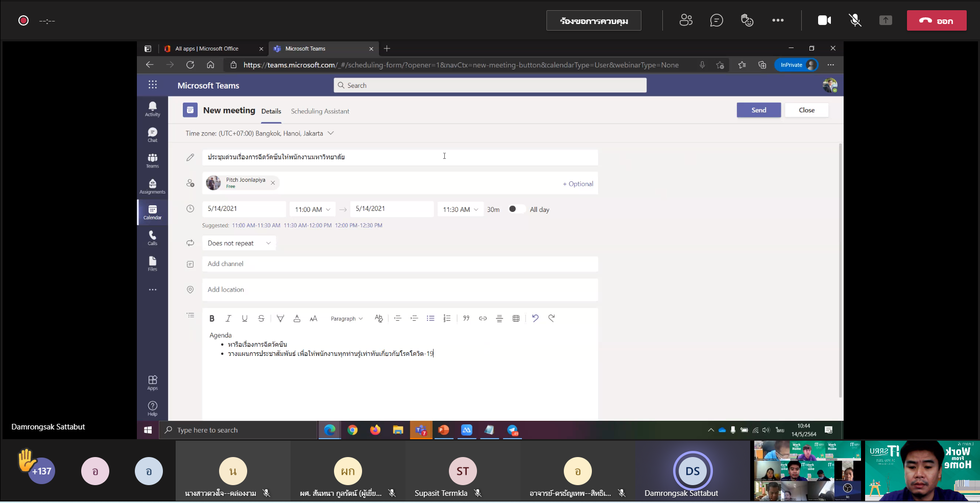Viewport: 980px width, 503px height.
Task: Undo the last edit in the editor
Action: [535, 318]
